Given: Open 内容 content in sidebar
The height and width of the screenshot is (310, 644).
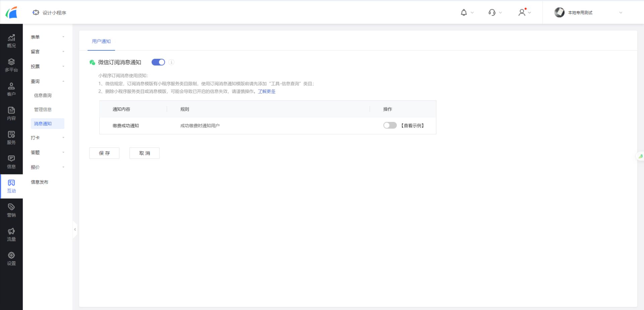Looking at the screenshot, I should click(11, 114).
